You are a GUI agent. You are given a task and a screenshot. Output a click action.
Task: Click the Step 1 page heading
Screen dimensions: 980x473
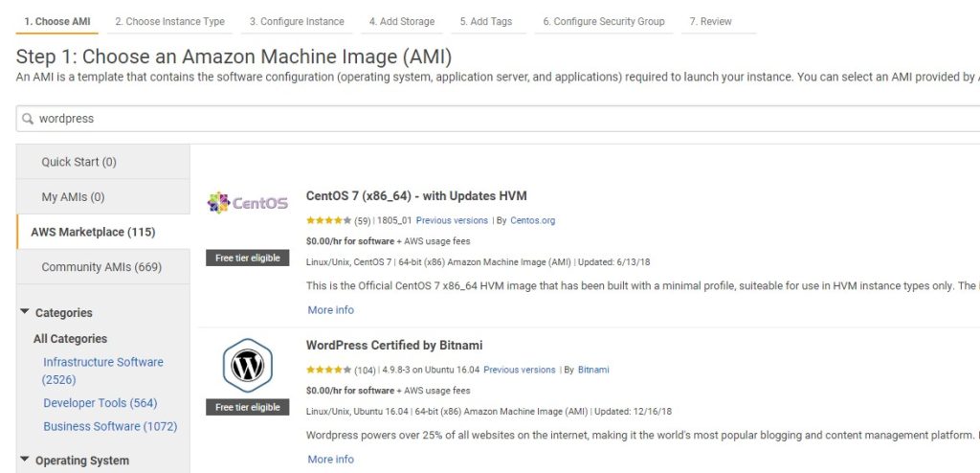tap(234, 56)
